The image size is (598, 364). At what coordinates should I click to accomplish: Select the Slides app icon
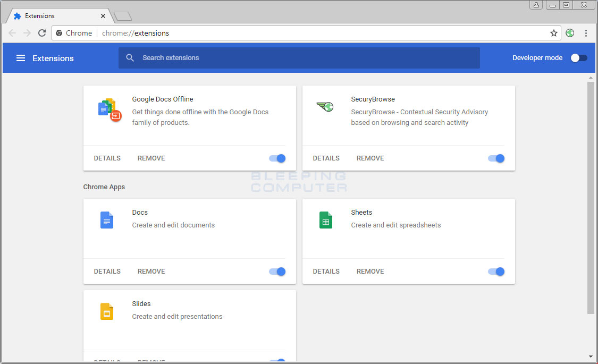[x=107, y=311]
